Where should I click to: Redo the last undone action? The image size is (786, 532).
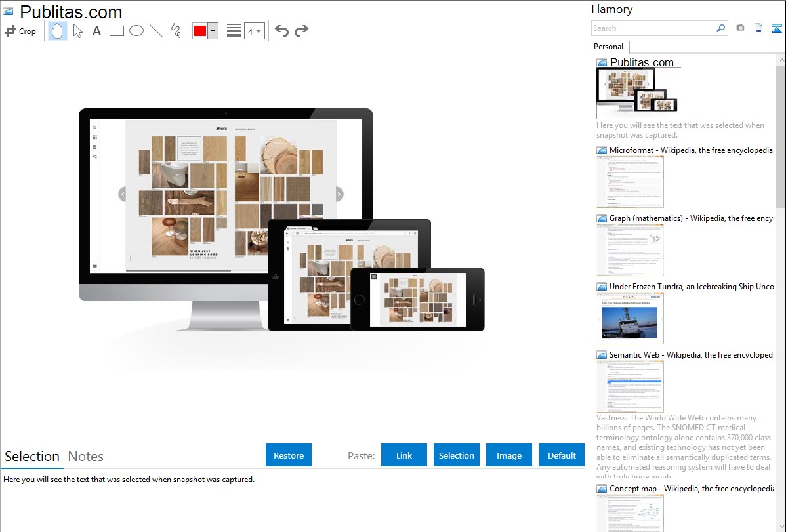point(301,31)
